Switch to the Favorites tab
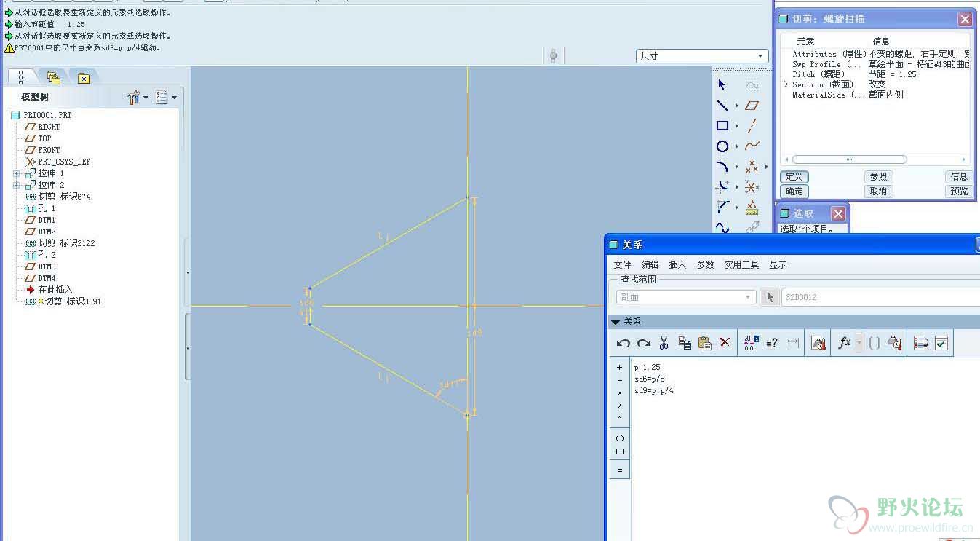980x541 pixels. coord(84,77)
